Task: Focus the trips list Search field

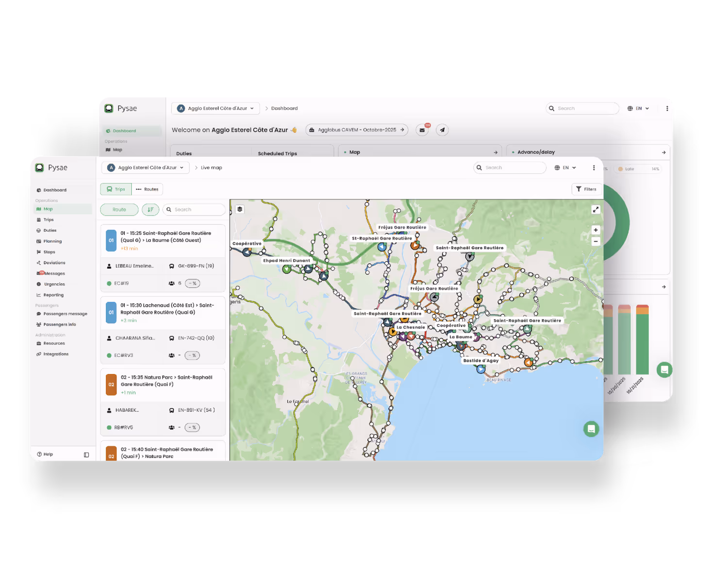Action: (194, 210)
